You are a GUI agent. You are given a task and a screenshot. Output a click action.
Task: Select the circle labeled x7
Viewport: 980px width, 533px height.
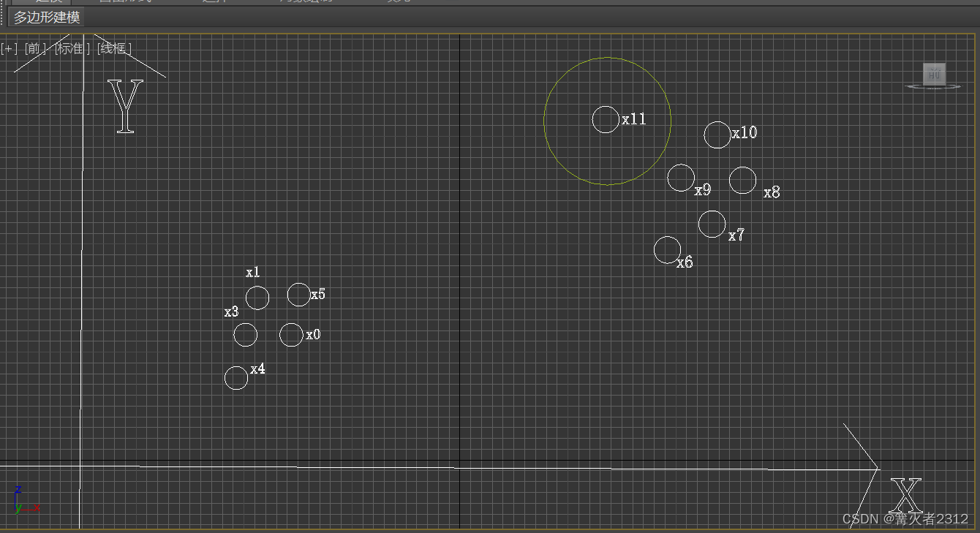point(712,224)
